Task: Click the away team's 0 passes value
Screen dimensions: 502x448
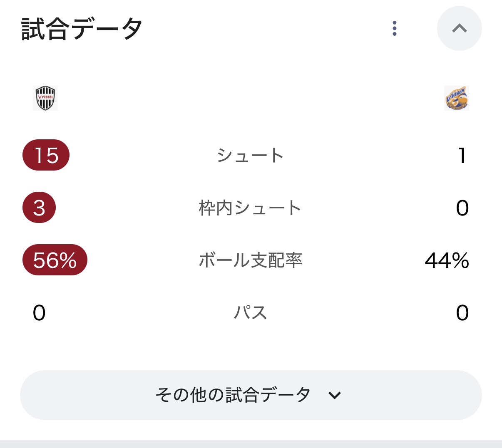Action: tap(462, 313)
